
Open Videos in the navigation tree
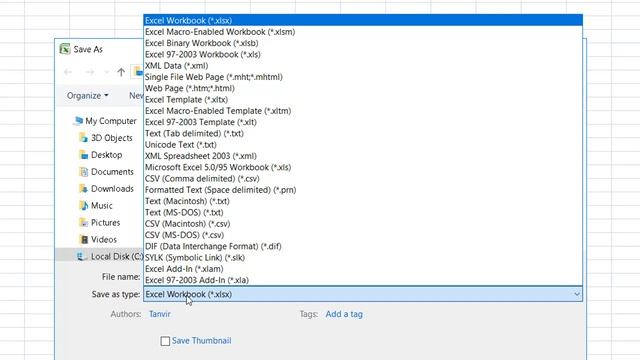104,240
